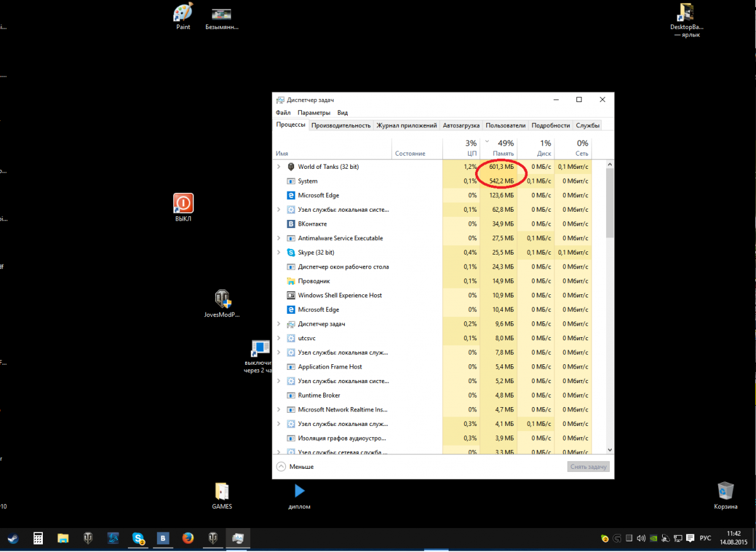Image resolution: width=756 pixels, height=552 pixels.
Task: Switch to the Автозагрузка tab
Action: tap(461, 125)
